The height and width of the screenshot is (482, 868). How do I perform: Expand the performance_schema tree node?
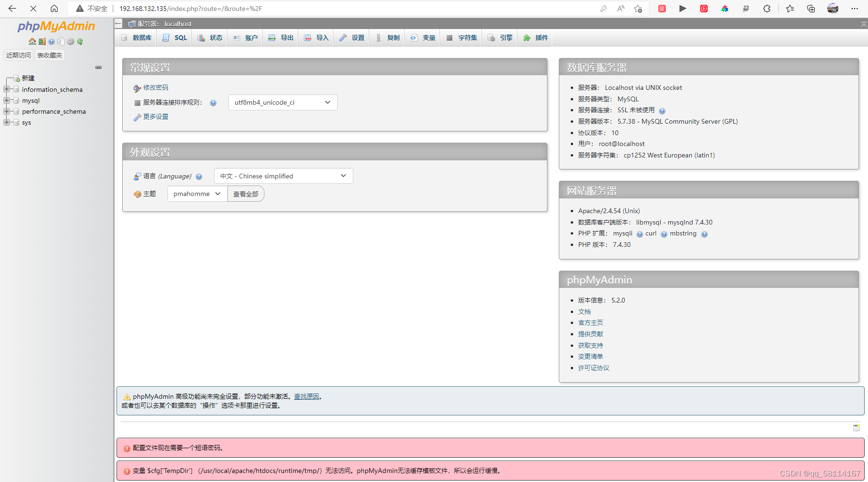tap(7, 111)
